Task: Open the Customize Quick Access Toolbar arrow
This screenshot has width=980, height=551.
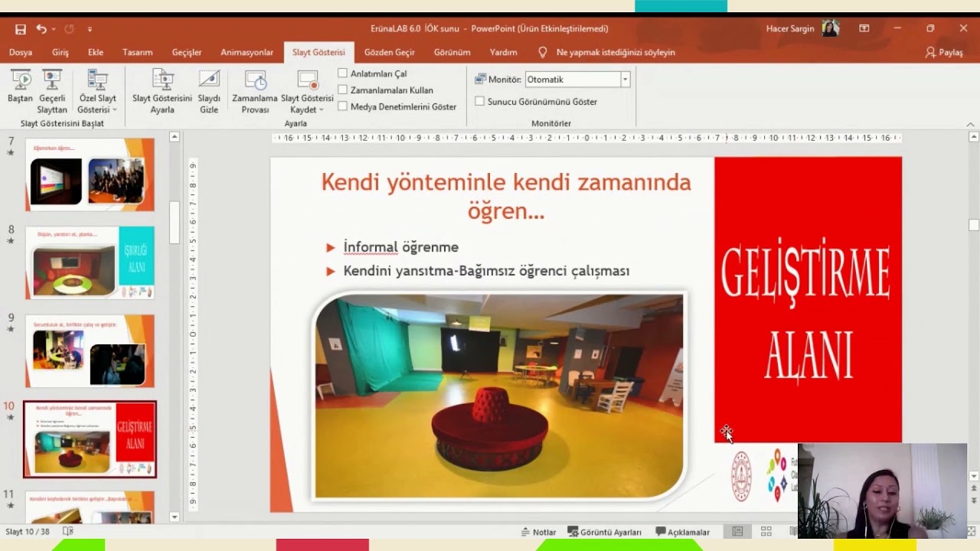Action: [x=90, y=29]
